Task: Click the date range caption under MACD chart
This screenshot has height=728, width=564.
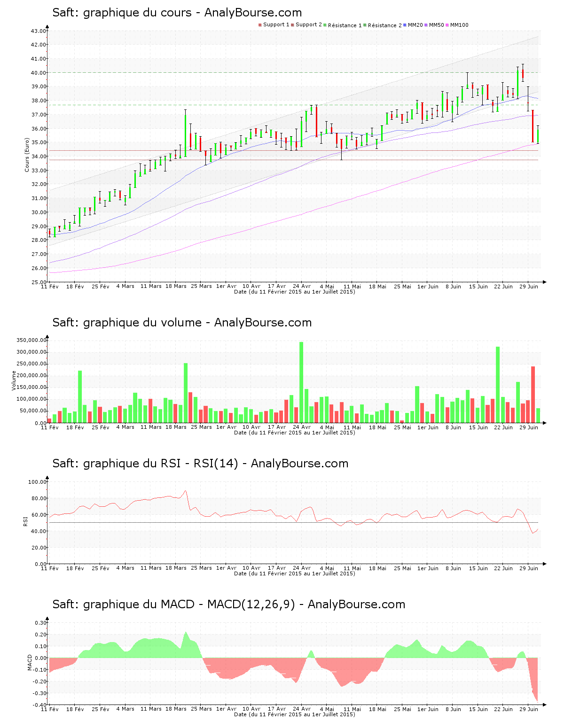Action: click(x=295, y=714)
